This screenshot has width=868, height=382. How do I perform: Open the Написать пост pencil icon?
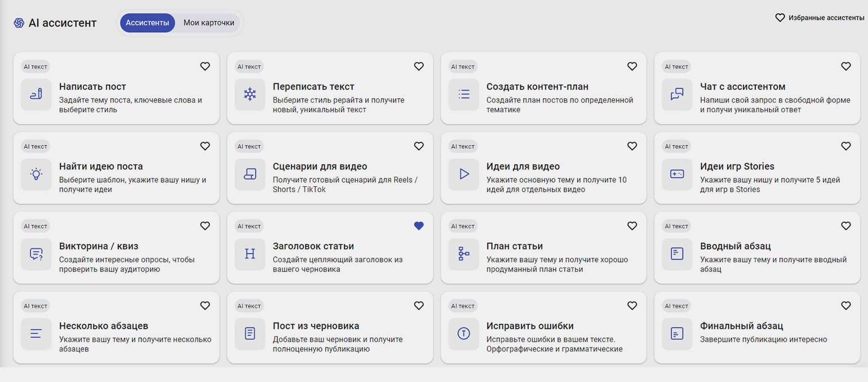(36, 94)
